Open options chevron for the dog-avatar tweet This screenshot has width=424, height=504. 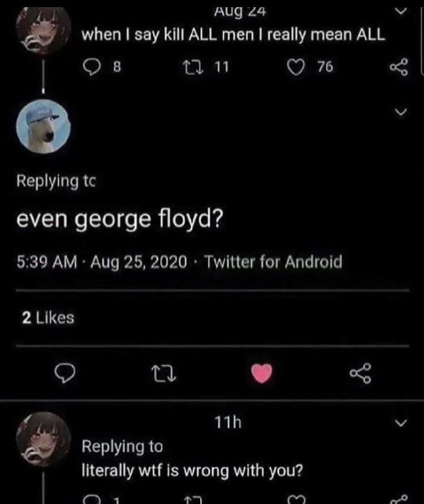tap(400, 112)
